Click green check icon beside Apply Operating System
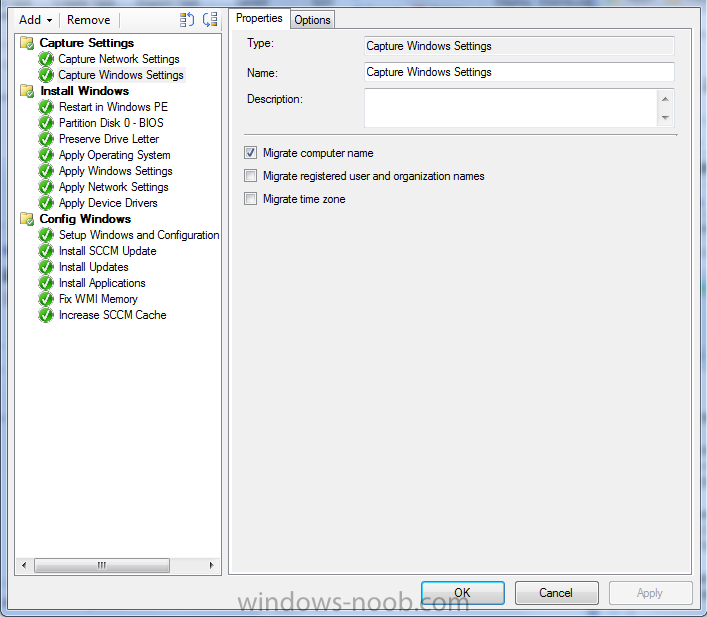The width and height of the screenshot is (707, 617). tap(45, 155)
